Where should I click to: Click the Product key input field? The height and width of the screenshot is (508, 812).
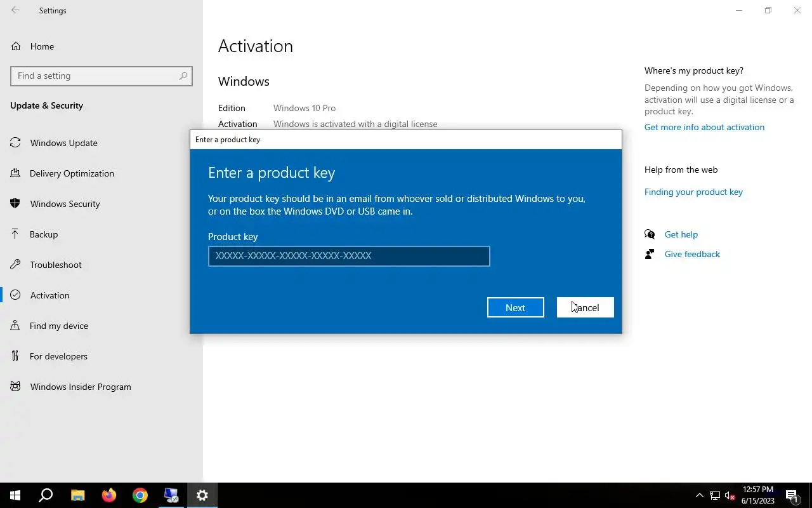point(349,256)
